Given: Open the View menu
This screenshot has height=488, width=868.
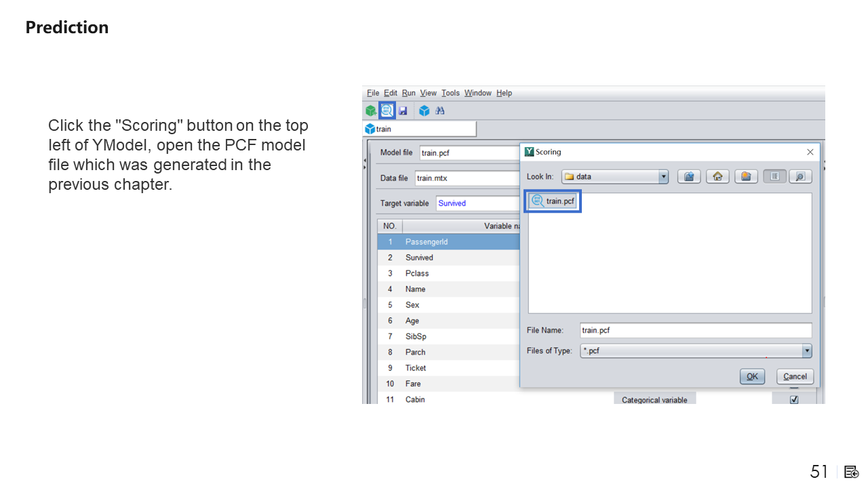Looking at the screenshot, I should (428, 93).
